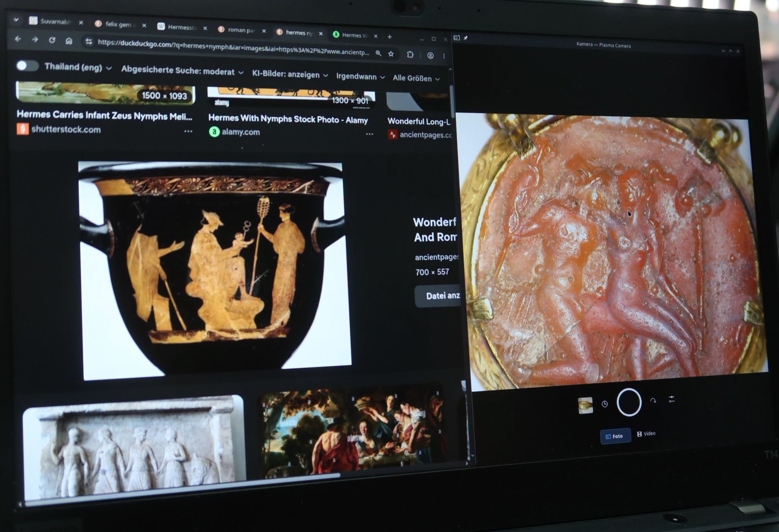
Task: Go forward in the browser
Action: pos(35,40)
